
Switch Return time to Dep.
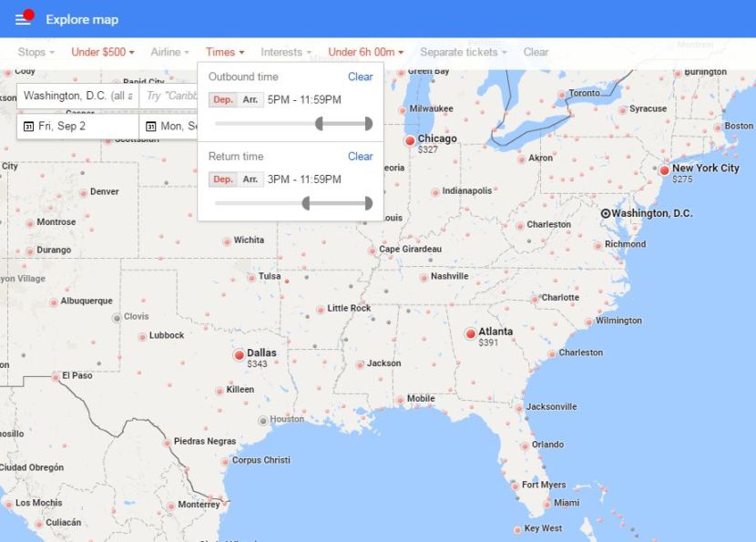223,179
